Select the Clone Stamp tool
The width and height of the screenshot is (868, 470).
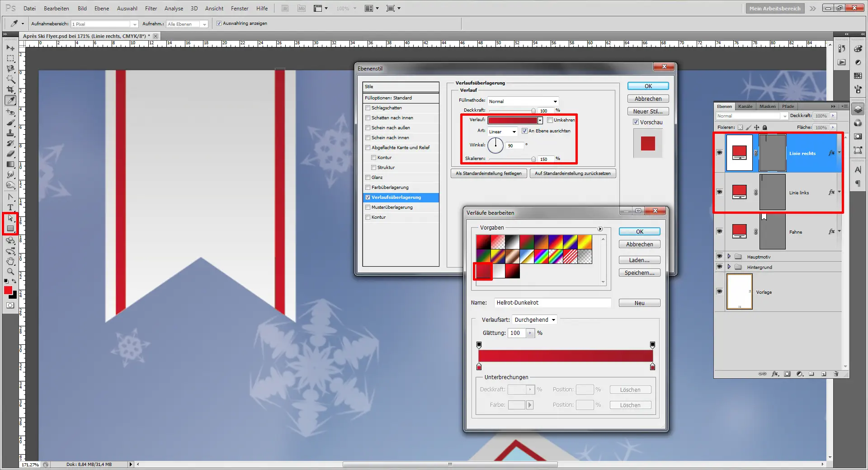pos(10,133)
